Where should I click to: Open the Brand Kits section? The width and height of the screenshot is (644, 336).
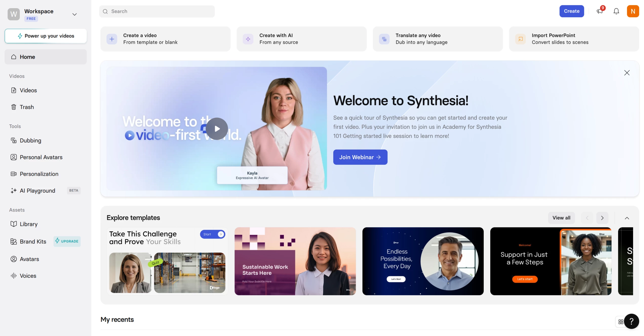(33, 241)
